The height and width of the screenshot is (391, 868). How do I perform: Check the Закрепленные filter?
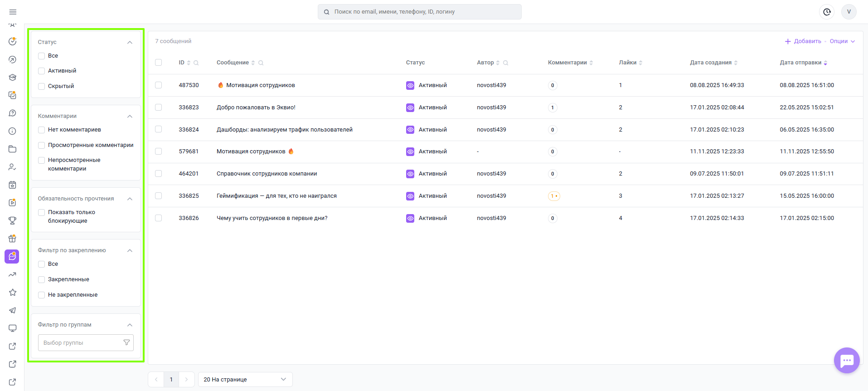coord(42,279)
